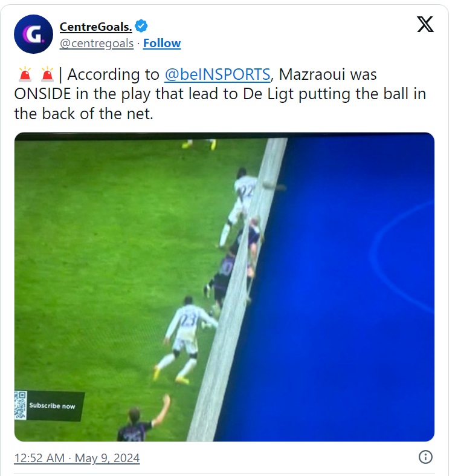
Task: Click the blue verified badge
Action: (141, 26)
